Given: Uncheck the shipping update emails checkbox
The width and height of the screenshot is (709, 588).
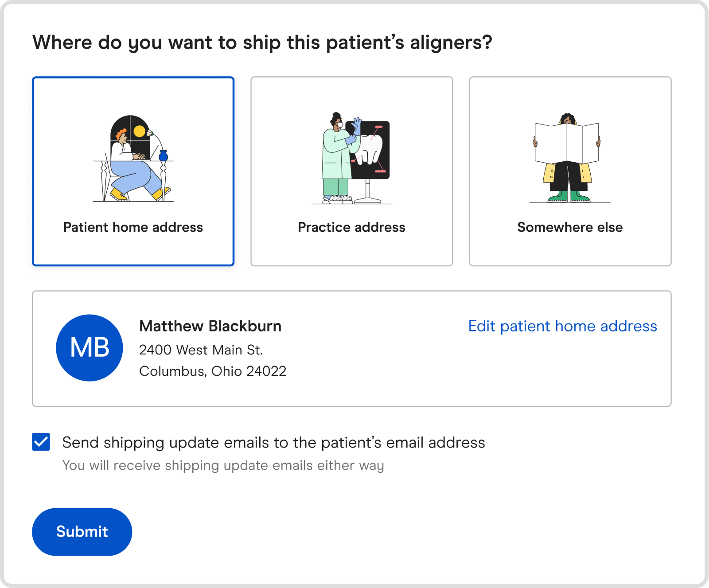Looking at the screenshot, I should (x=41, y=442).
